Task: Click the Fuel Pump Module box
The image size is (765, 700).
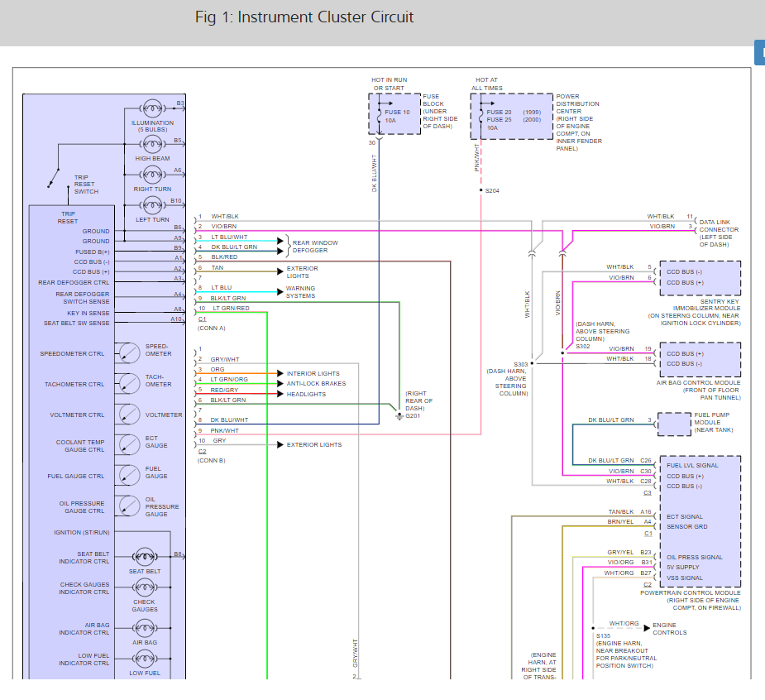Action: click(674, 424)
